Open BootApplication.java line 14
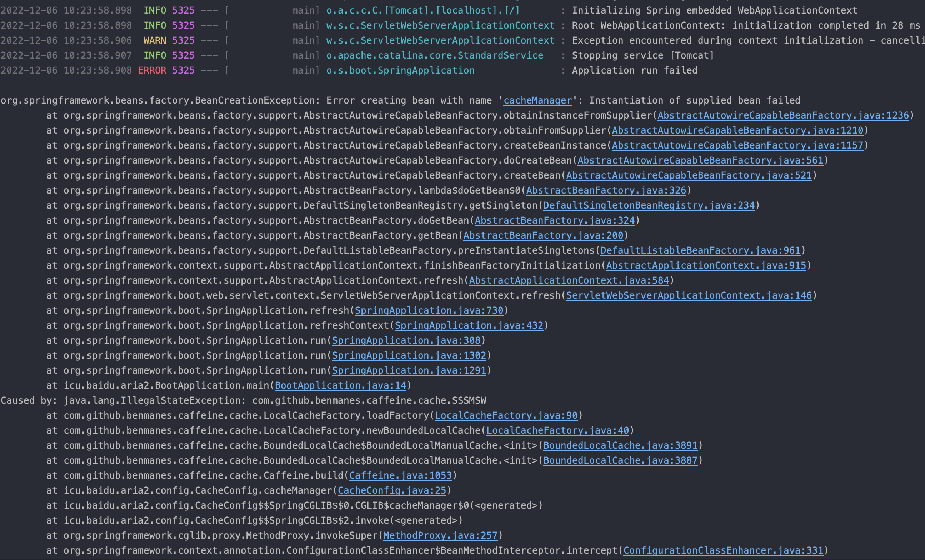 (340, 385)
